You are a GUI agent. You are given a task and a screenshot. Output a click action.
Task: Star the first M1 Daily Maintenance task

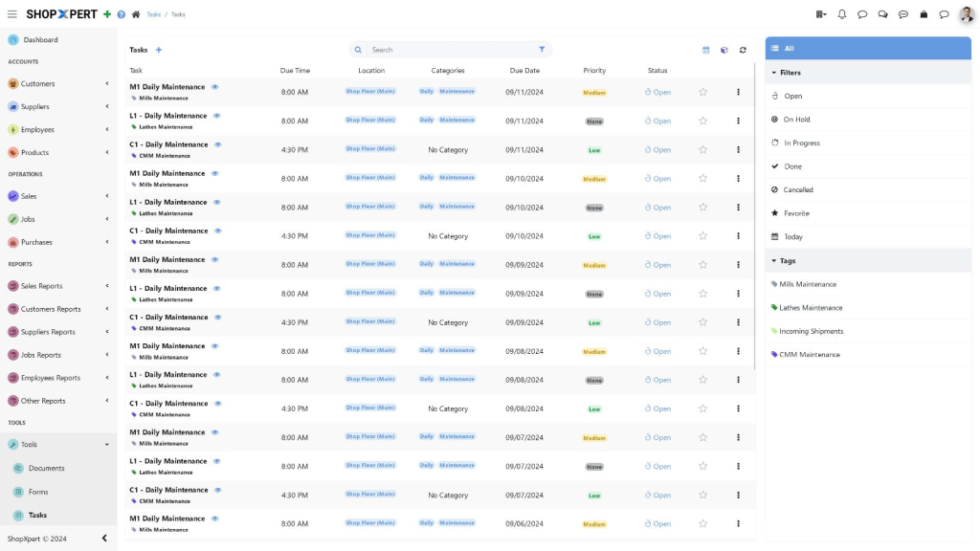pos(703,92)
